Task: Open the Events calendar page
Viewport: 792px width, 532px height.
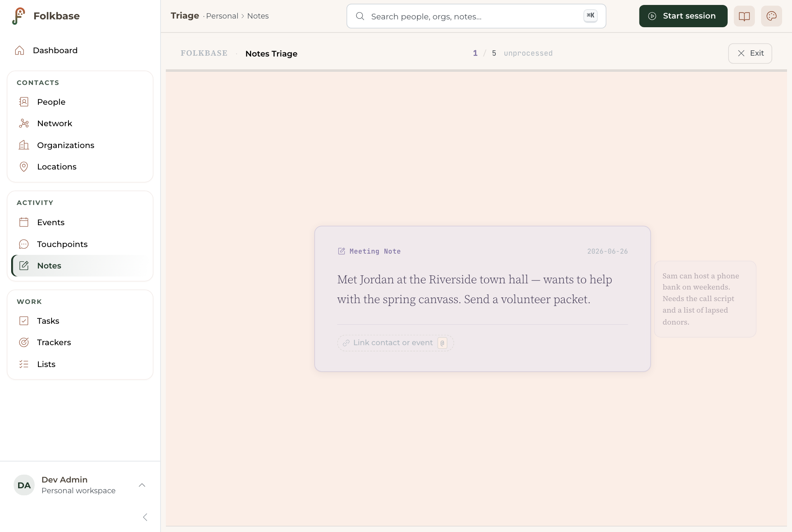Action: click(80, 222)
